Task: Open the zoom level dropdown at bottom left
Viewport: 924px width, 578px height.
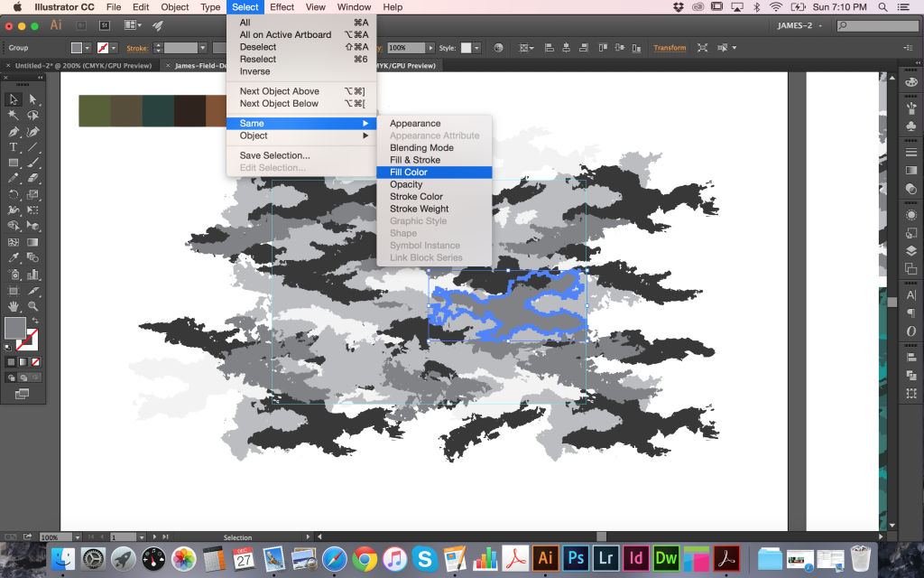Action: [x=77, y=537]
